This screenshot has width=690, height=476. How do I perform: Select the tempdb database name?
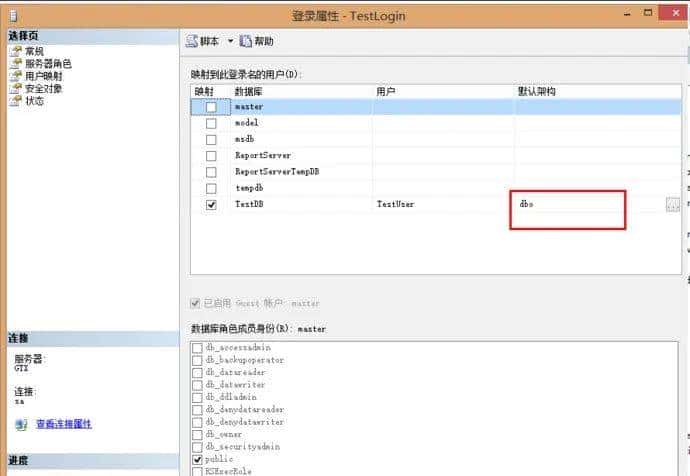[x=249, y=188]
